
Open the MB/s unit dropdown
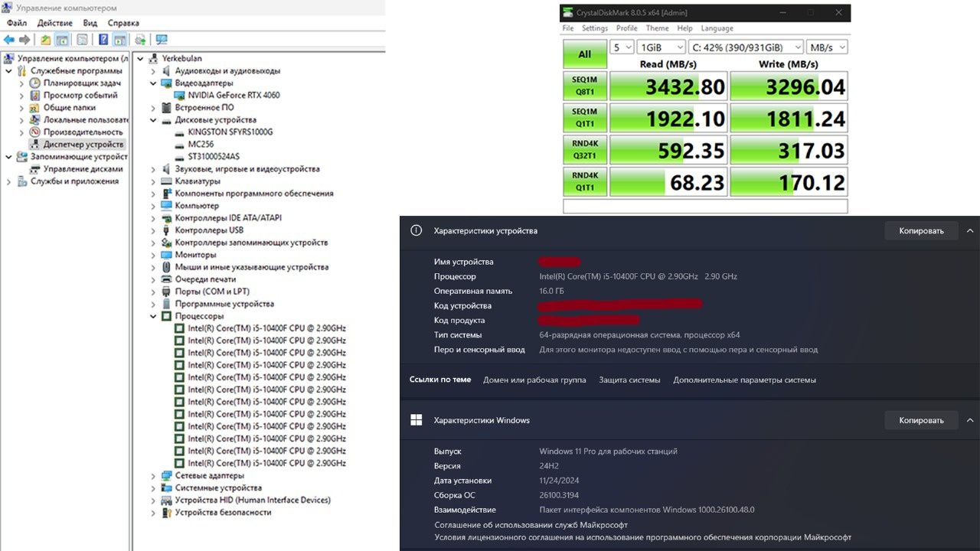pyautogui.click(x=827, y=47)
